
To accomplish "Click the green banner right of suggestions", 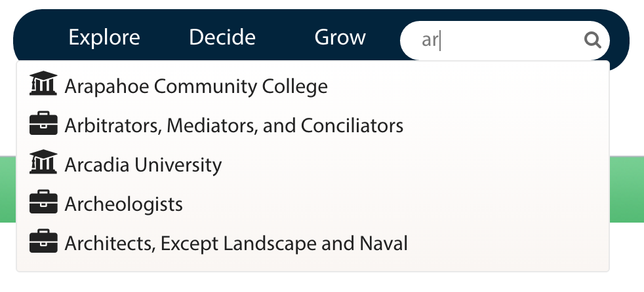I will (627, 189).
